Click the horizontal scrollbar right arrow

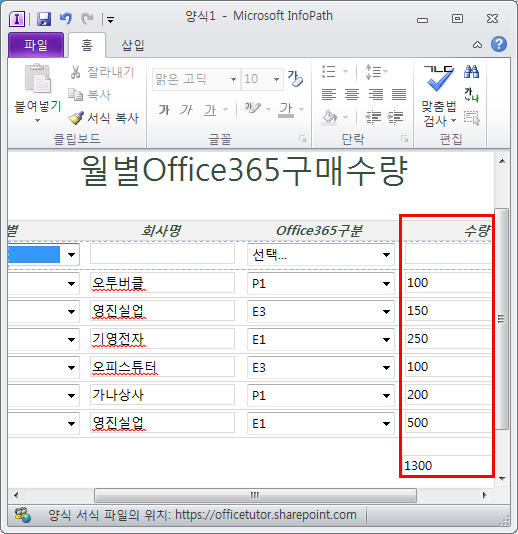(x=485, y=495)
